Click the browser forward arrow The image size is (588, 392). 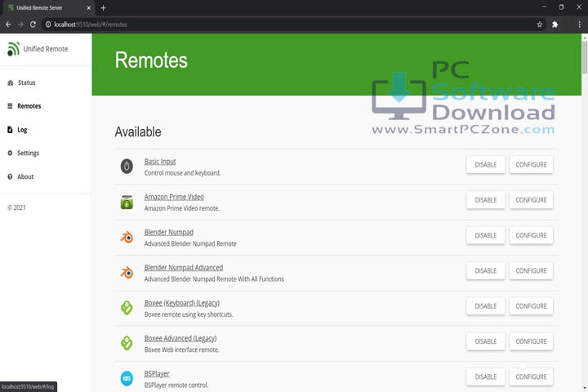pyautogui.click(x=20, y=24)
